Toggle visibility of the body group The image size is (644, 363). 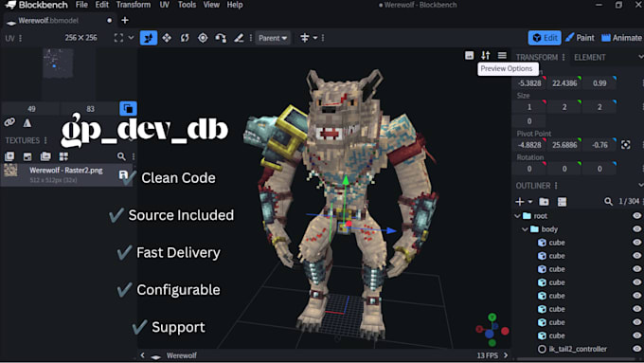coord(637,229)
